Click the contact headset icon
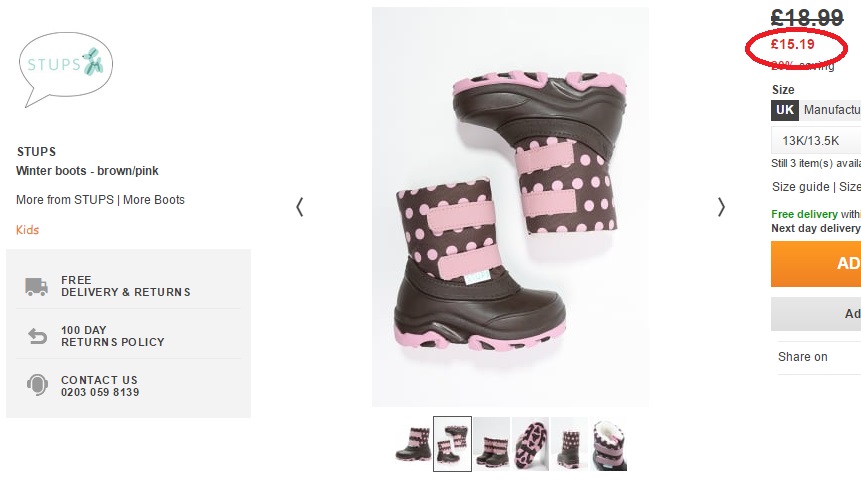This screenshot has height=485, width=861. 37,385
